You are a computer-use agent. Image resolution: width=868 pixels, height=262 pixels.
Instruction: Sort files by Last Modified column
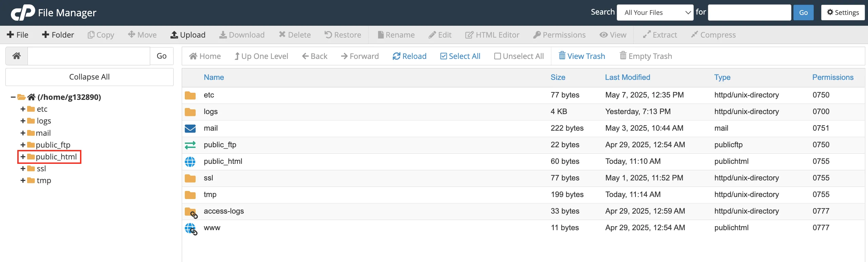pos(627,78)
